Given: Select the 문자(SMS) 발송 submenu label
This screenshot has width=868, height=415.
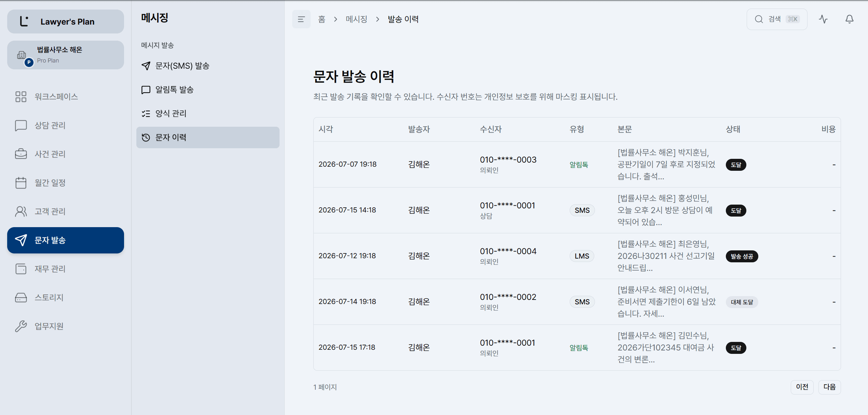Looking at the screenshot, I should click(182, 66).
